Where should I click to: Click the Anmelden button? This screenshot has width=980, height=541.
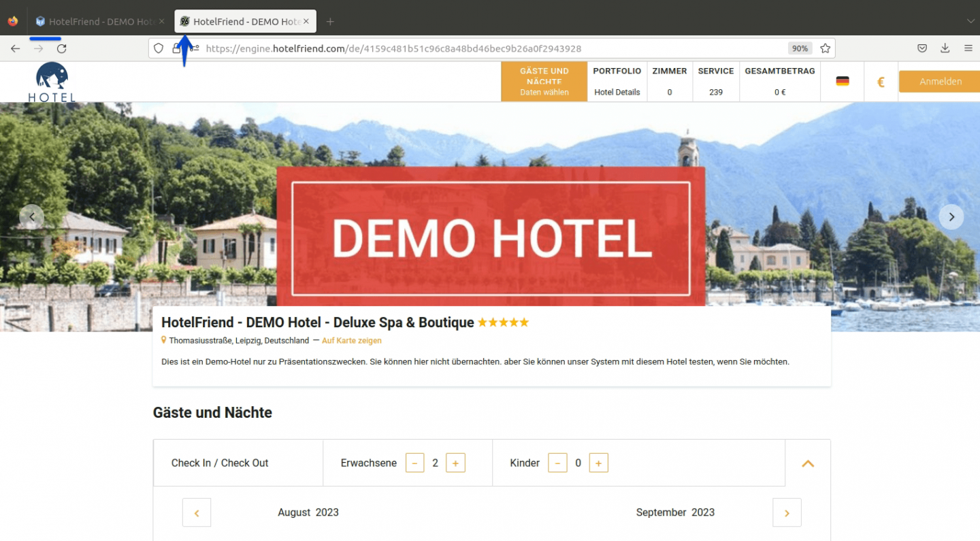(941, 81)
